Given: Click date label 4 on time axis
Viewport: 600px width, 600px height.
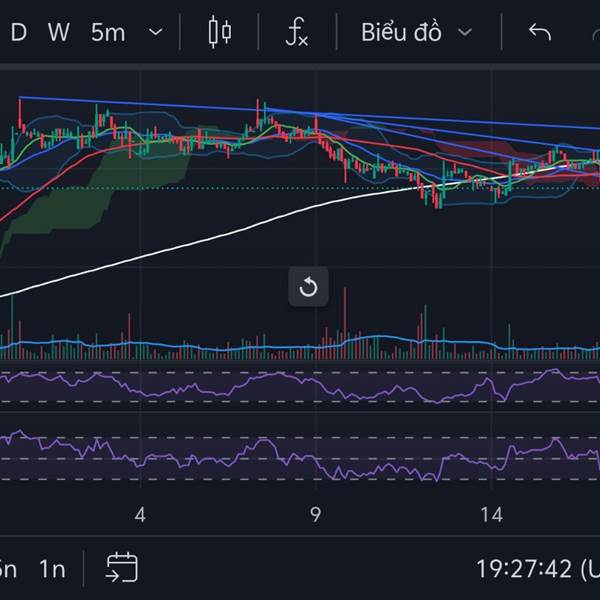Looking at the screenshot, I should [140, 515].
